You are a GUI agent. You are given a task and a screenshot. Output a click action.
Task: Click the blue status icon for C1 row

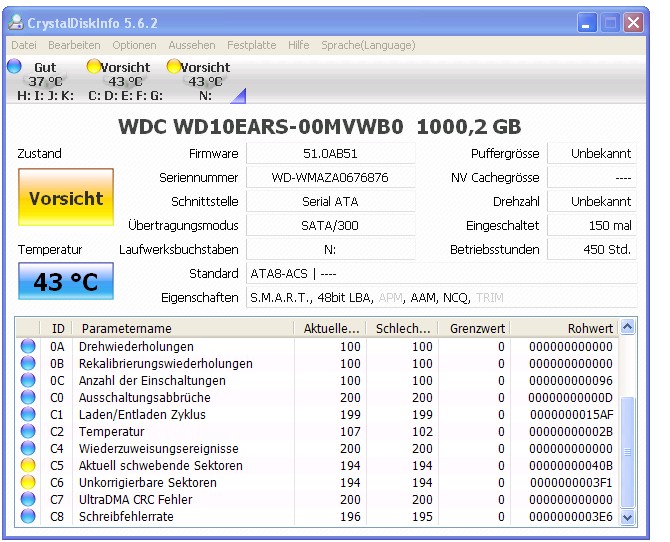point(28,414)
